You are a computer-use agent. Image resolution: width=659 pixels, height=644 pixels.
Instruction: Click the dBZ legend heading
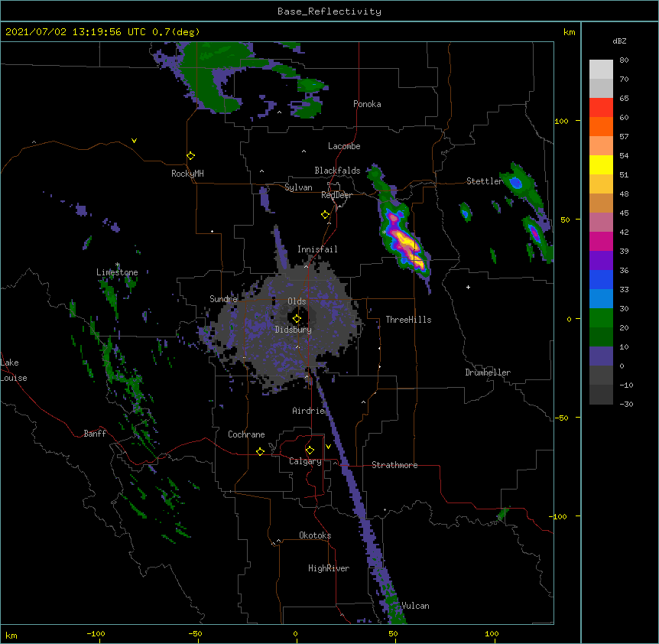tap(619, 41)
